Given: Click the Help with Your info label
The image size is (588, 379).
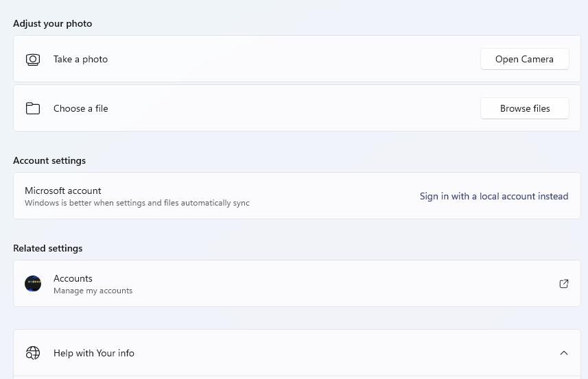Looking at the screenshot, I should [x=94, y=353].
